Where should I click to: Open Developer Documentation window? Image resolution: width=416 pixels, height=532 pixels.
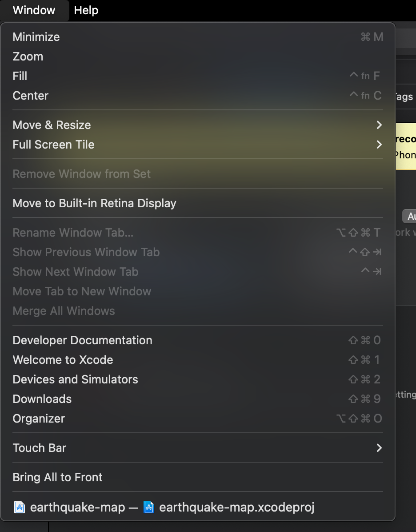[x=198, y=340]
